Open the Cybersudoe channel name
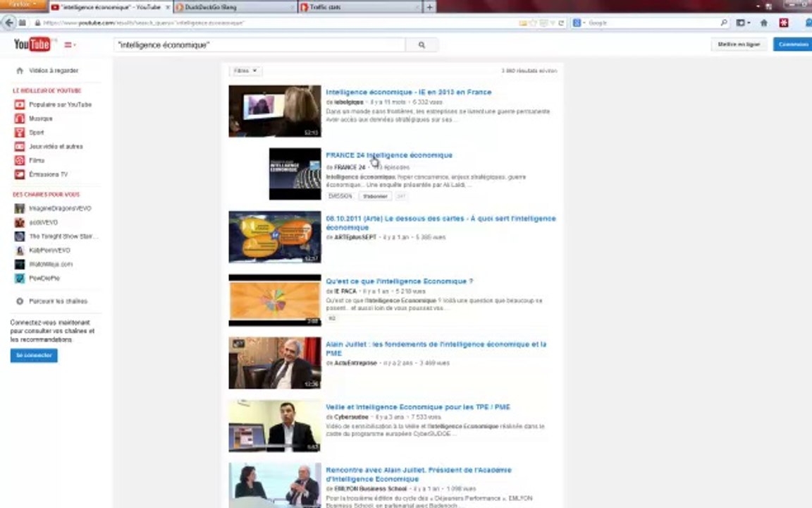Image resolution: width=812 pixels, height=508 pixels. [351, 417]
